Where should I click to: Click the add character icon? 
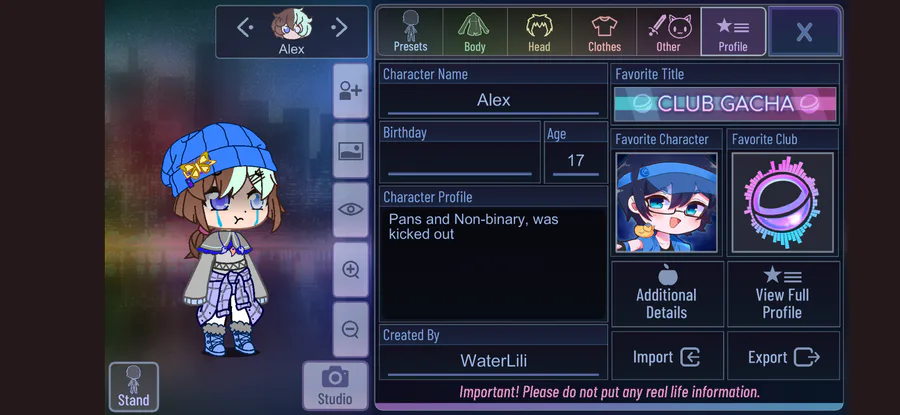click(350, 91)
